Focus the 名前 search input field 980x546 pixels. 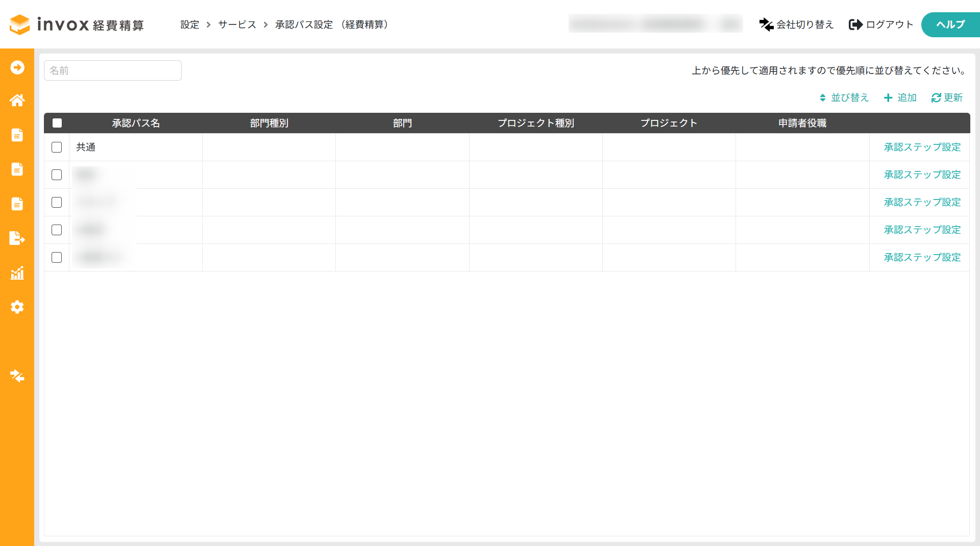click(113, 70)
